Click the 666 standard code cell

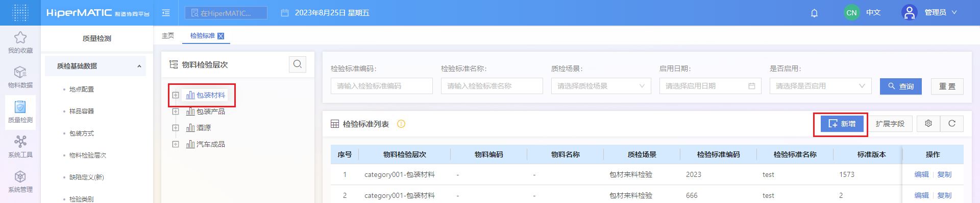692,195
